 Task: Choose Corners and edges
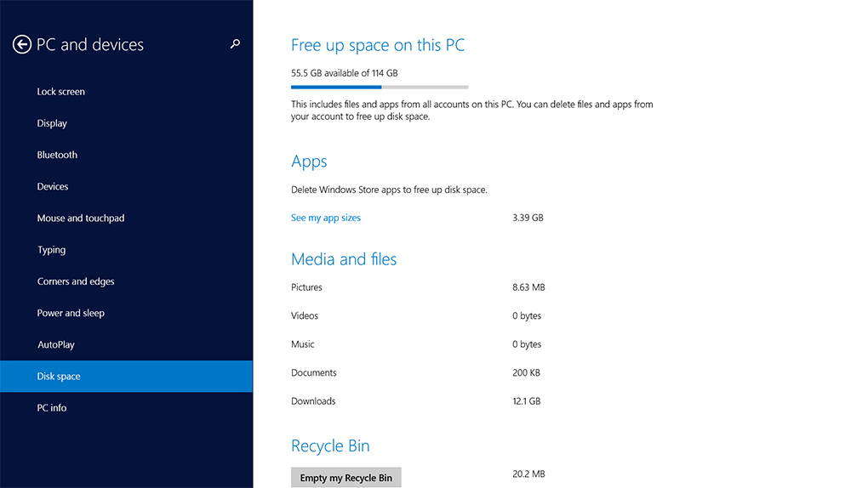(76, 281)
